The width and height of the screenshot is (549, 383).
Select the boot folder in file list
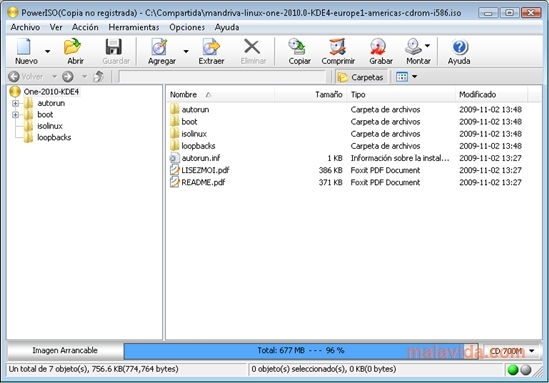pyautogui.click(x=189, y=122)
